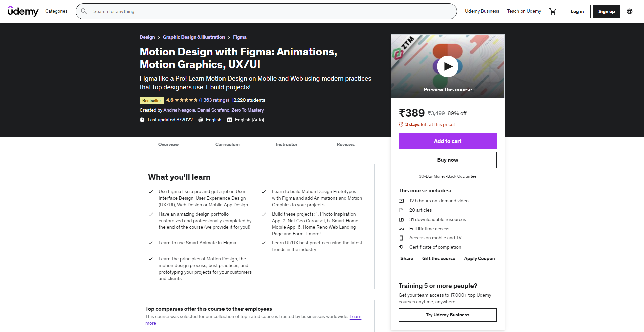Screen dimensions: 644x332
Task: Open Udemy Business link in header
Action: point(482,11)
